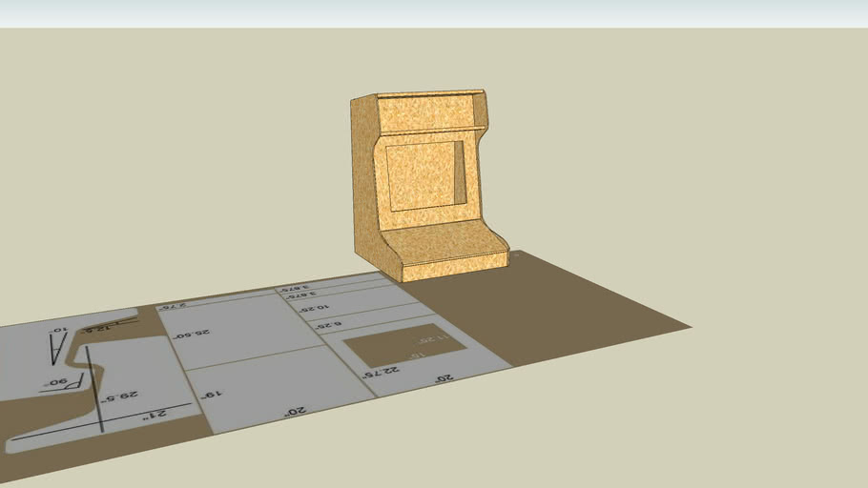This screenshot has width=868, height=488.
Task: Select the 15" label in the cutout rectangle
Action: 418,356
